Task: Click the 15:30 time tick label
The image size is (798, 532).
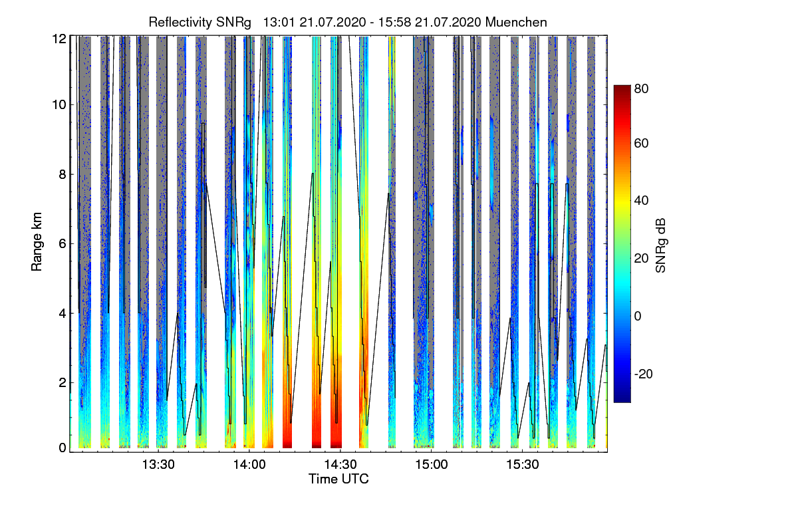Action: (523, 464)
